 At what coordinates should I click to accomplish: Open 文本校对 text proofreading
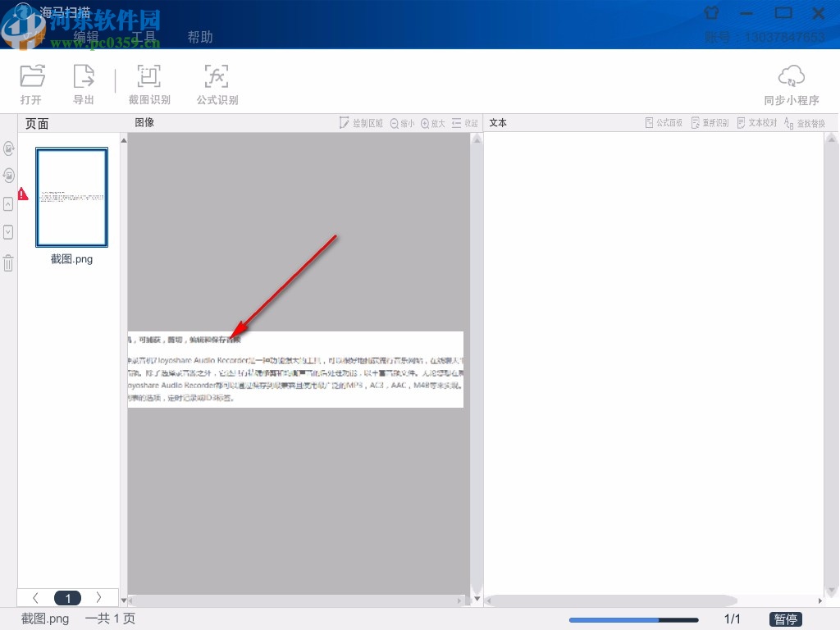click(x=757, y=123)
